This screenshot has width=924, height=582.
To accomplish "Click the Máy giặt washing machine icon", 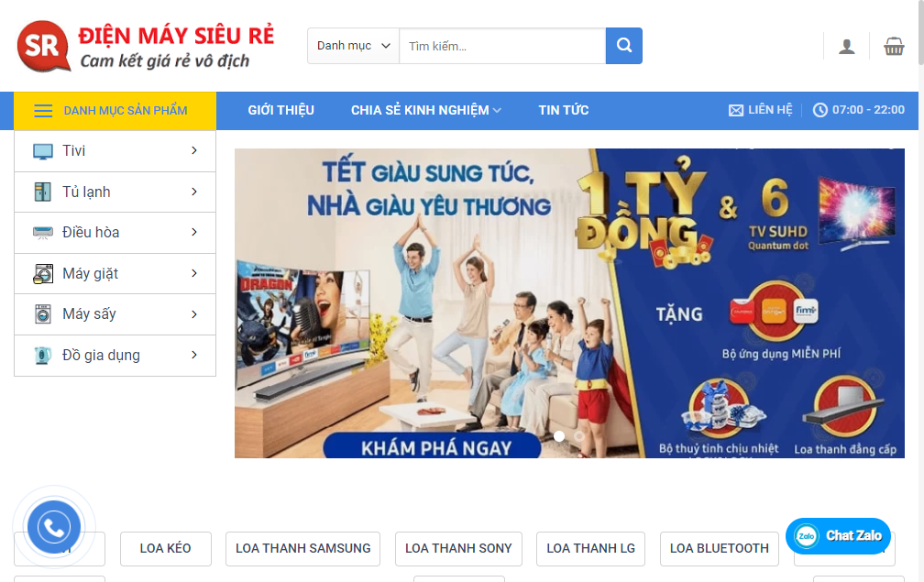I will [43, 274].
